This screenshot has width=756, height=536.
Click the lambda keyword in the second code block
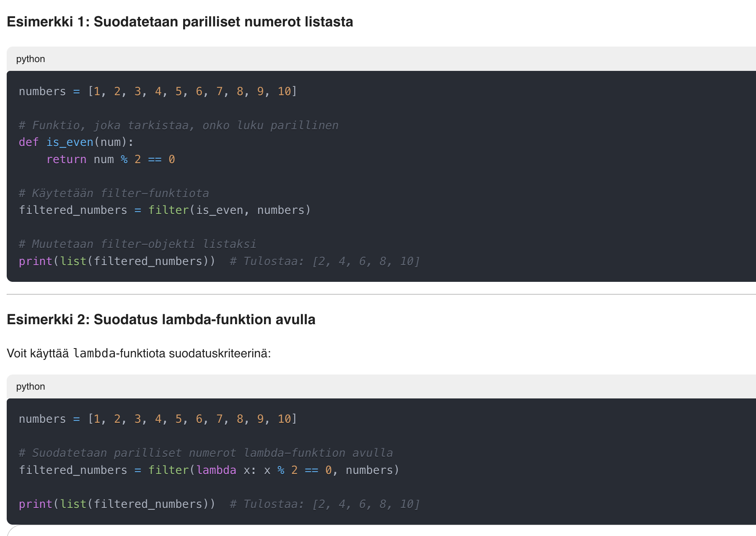click(216, 470)
